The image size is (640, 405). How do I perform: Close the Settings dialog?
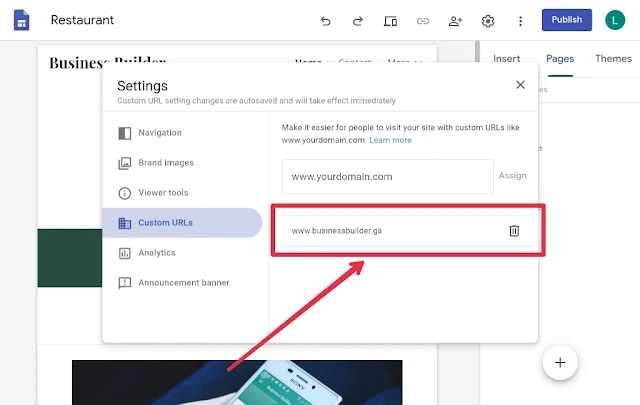tap(520, 85)
